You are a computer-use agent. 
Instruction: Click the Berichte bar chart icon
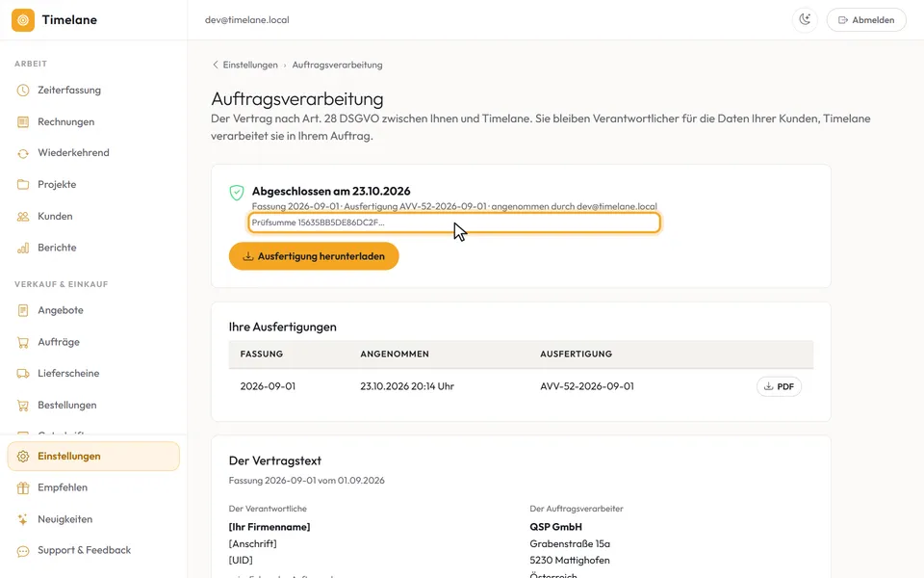point(23,248)
